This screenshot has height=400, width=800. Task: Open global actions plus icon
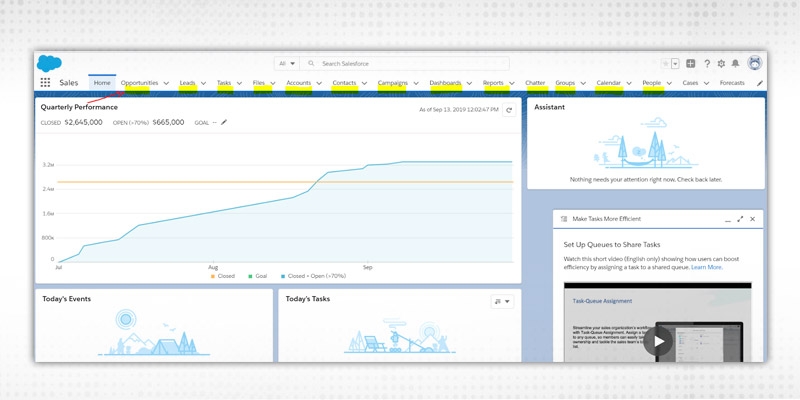tap(691, 63)
